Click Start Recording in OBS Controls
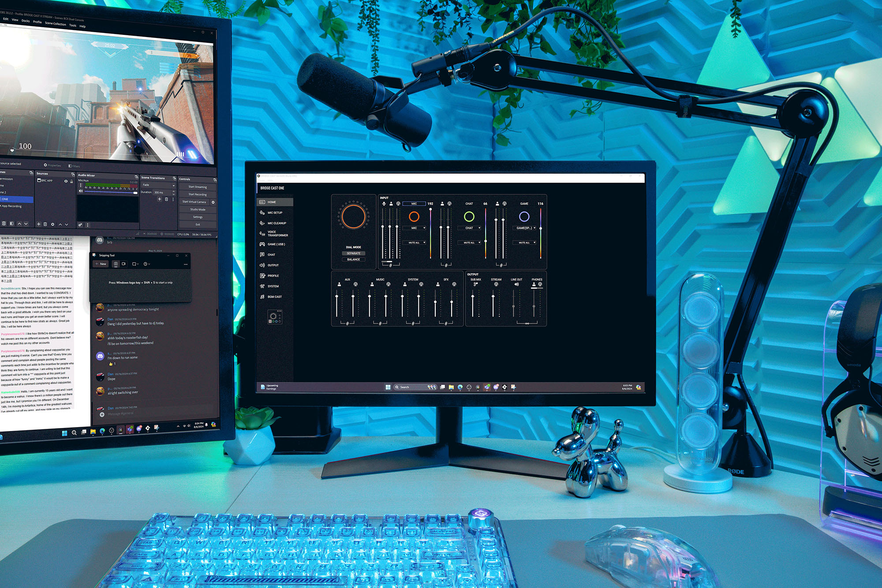The height and width of the screenshot is (588, 882). 197,194
